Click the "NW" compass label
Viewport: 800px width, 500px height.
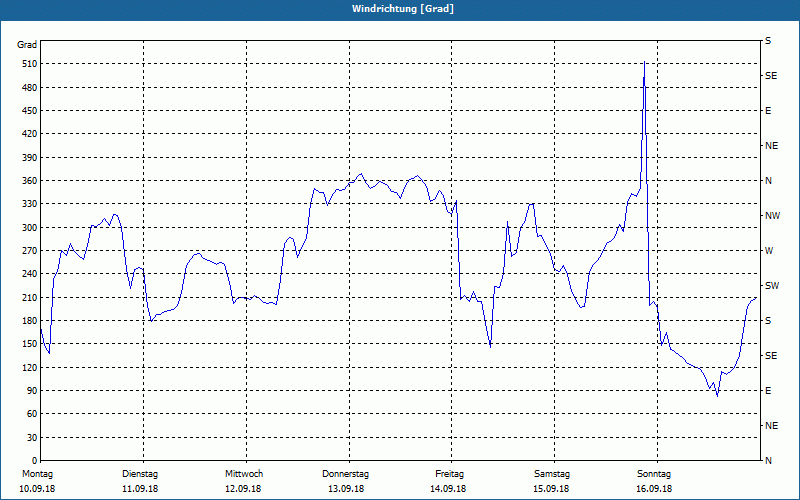772,216
